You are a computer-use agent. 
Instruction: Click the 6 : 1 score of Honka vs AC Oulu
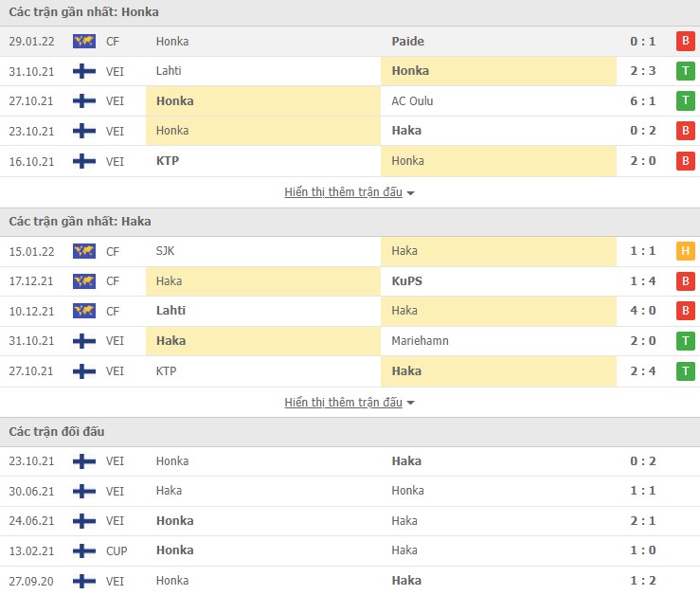click(x=641, y=101)
